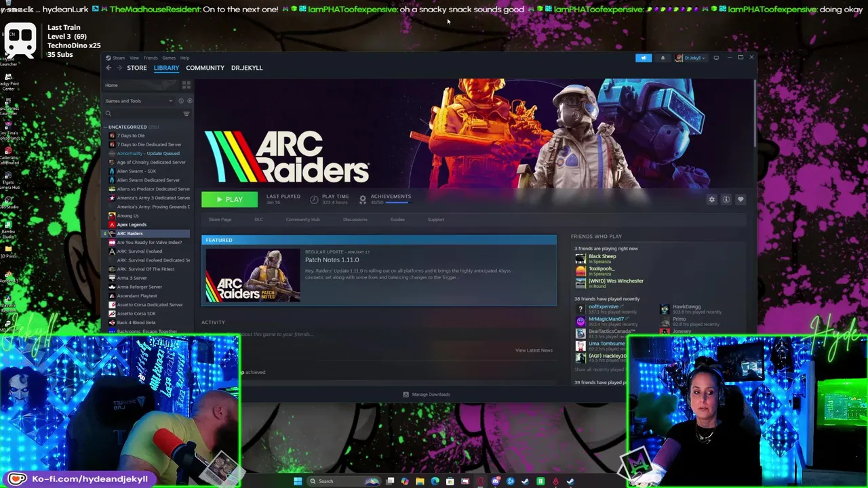Go back with the Steam back arrow
Screen dimensions: 868x488
(108, 68)
